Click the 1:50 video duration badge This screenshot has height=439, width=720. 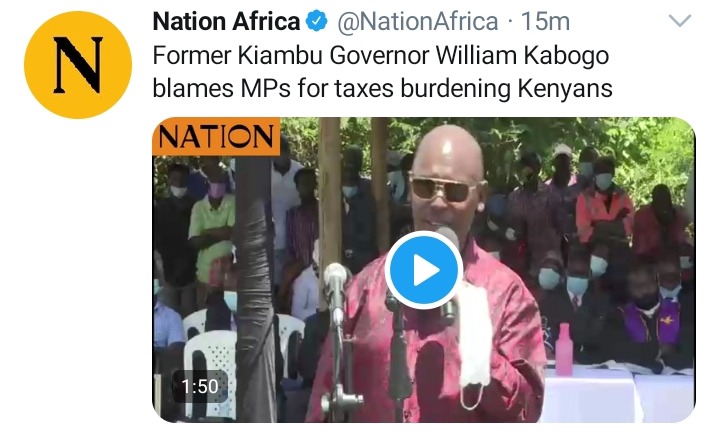[200, 387]
